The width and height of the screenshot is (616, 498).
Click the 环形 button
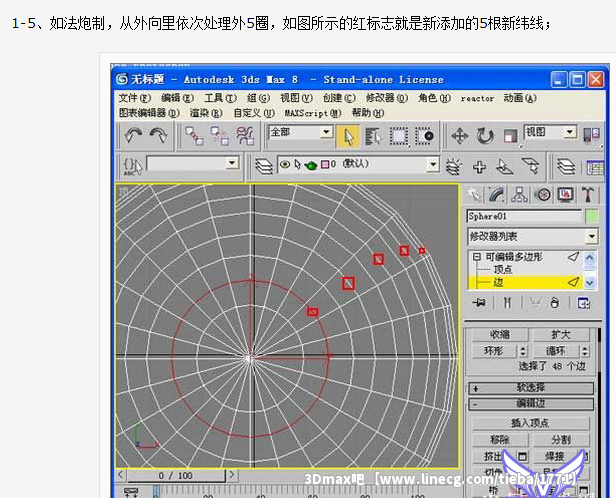pyautogui.click(x=495, y=350)
